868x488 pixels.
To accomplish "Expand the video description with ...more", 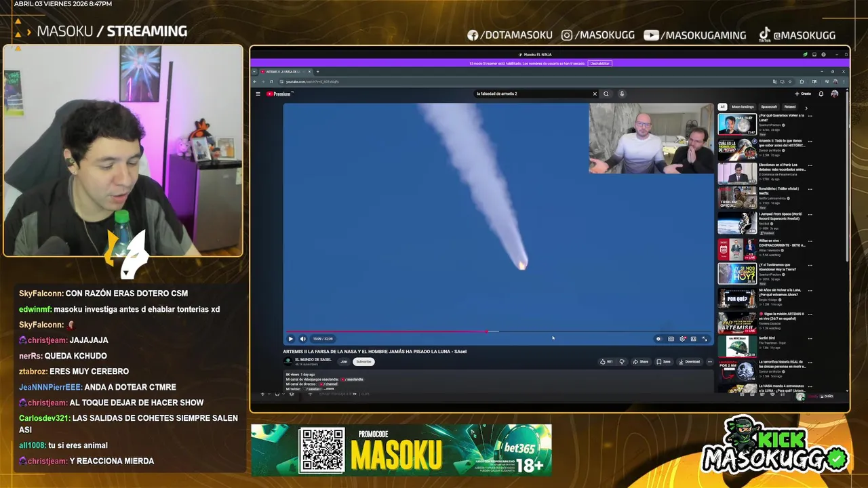I will click(329, 388).
